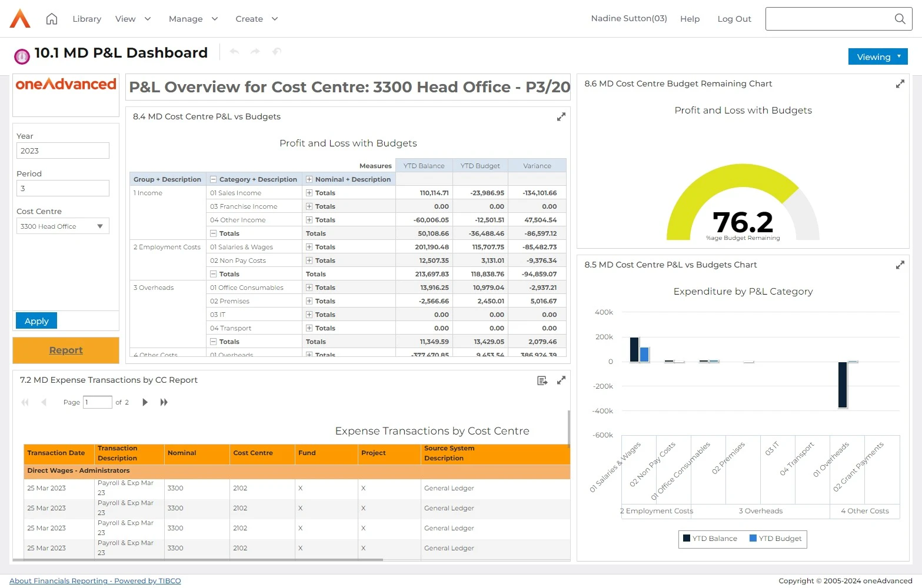Jump to last page using double-arrow icon

(x=164, y=402)
